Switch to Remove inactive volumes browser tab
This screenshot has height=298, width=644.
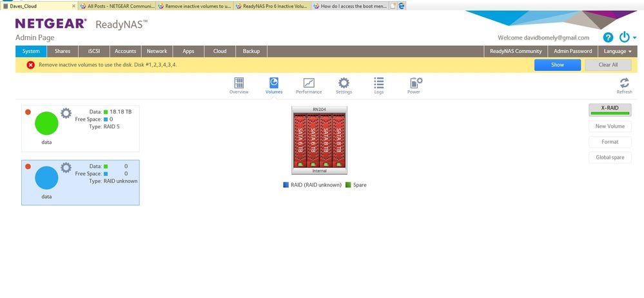coord(195,6)
